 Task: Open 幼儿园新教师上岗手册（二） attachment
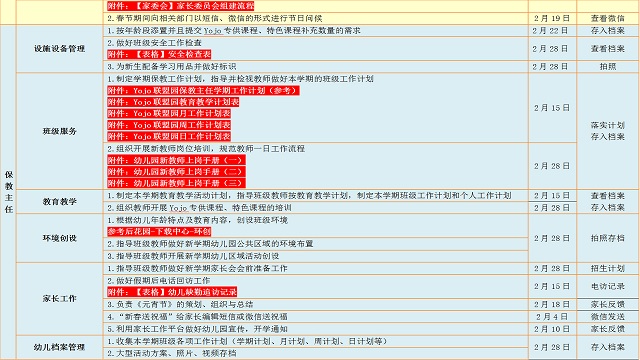pos(176,171)
